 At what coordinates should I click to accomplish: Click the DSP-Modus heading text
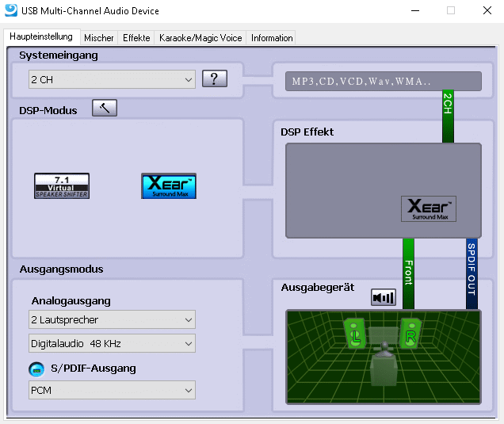48,111
